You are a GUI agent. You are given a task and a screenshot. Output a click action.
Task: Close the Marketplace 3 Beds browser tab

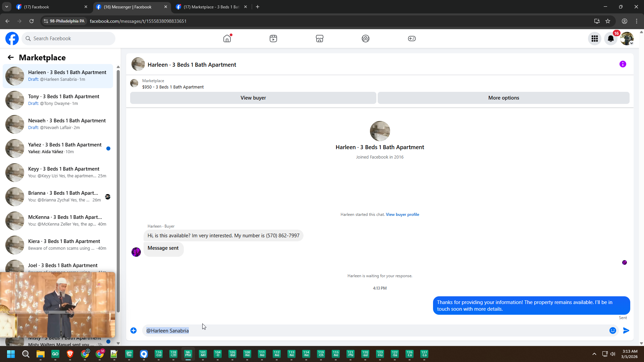[246, 7]
